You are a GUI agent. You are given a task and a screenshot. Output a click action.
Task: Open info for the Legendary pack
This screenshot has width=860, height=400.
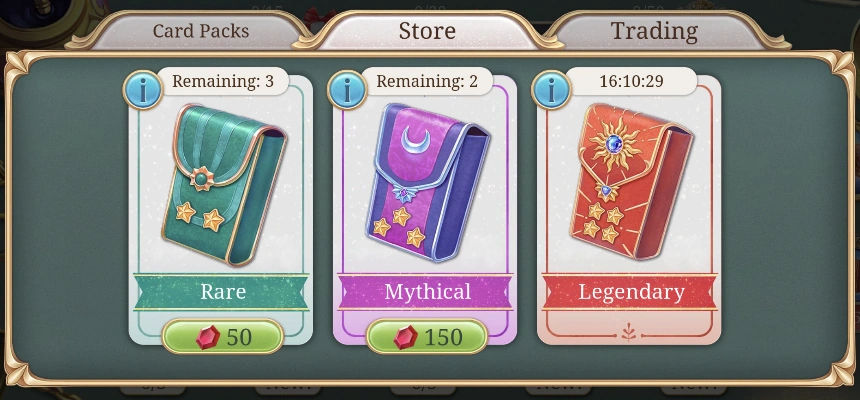point(551,90)
